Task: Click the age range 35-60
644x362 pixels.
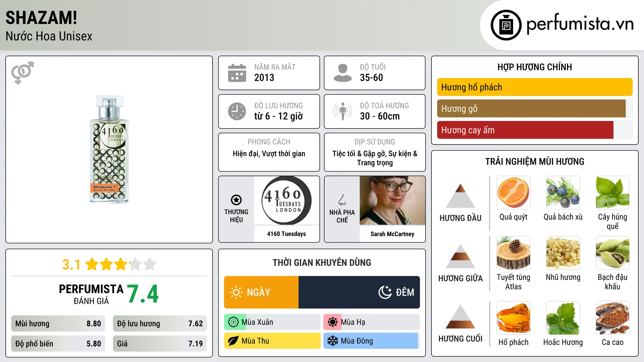Action: 371,78
